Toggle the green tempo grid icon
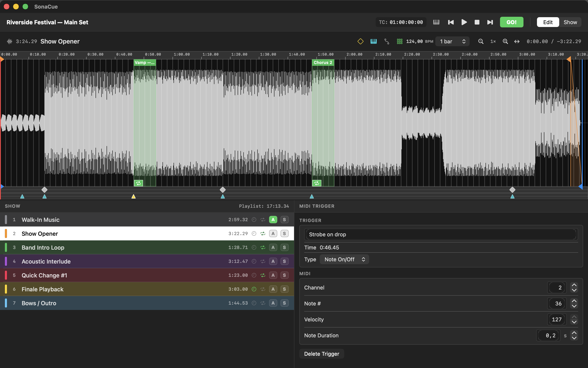This screenshot has height=368, width=588. tap(399, 41)
